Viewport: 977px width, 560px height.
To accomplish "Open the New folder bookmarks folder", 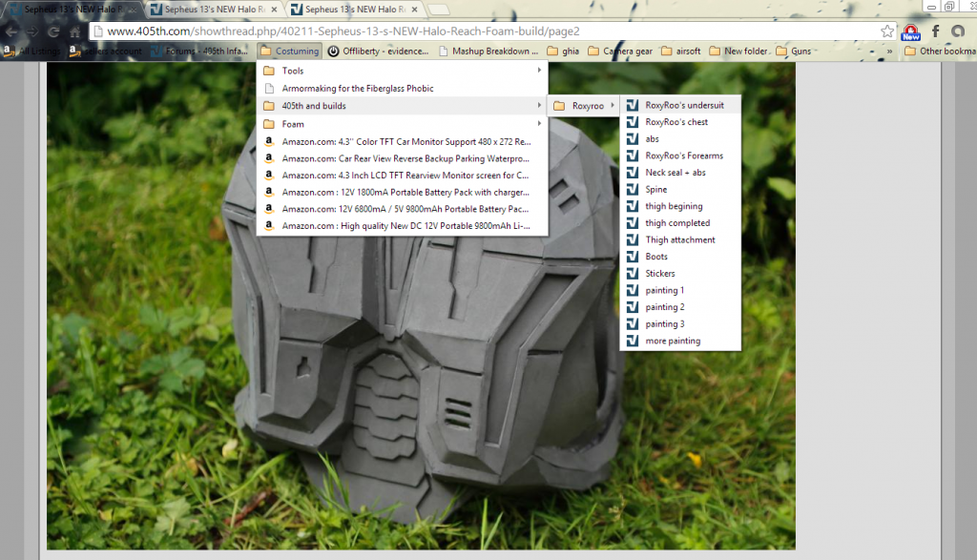I will pyautogui.click(x=739, y=52).
